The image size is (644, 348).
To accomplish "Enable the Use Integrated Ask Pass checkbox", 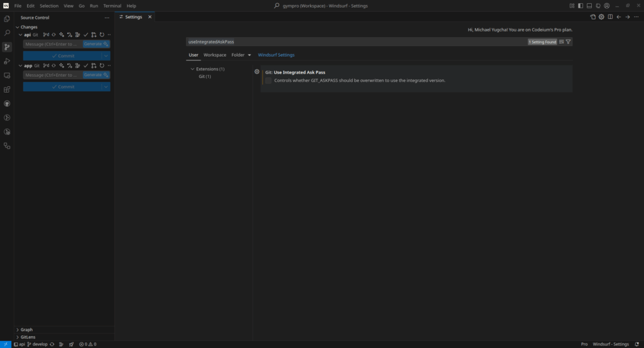I will click(x=269, y=81).
